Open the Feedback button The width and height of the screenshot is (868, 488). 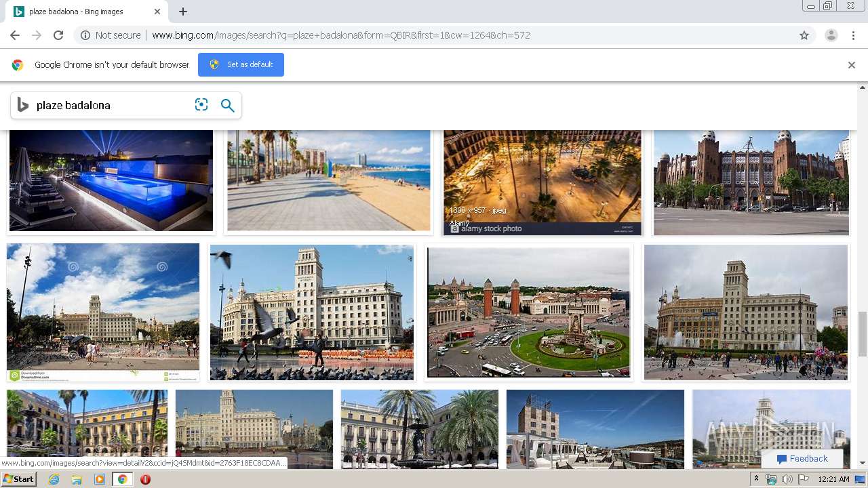(x=802, y=459)
